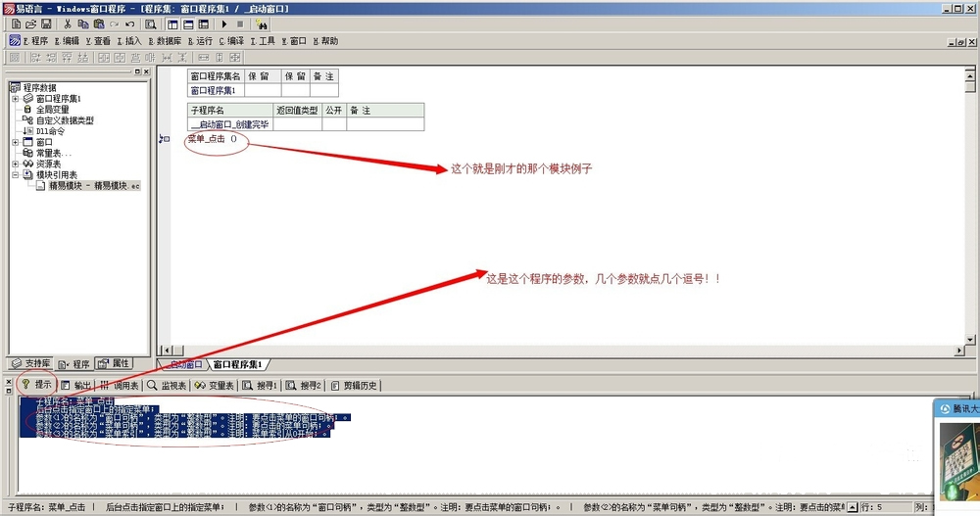The height and width of the screenshot is (516, 980).
Task: Open the 编辑 menu
Action: pyautogui.click(x=67, y=40)
